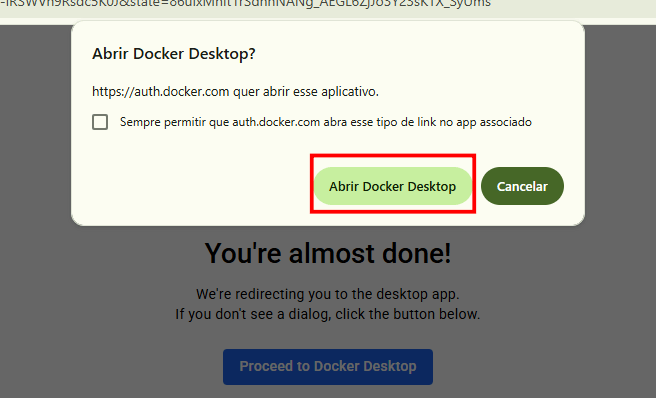Dismiss the dialog with Cancelar

(522, 186)
